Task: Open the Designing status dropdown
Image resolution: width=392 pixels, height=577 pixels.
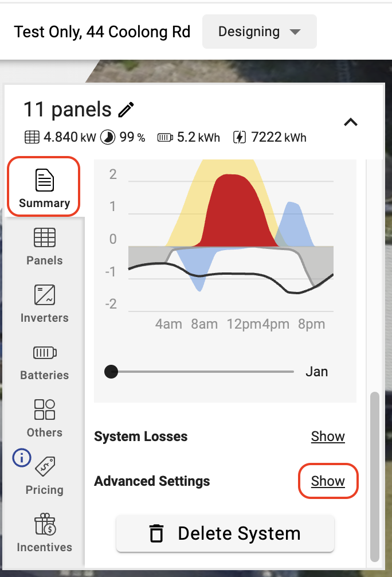Action: [x=259, y=32]
